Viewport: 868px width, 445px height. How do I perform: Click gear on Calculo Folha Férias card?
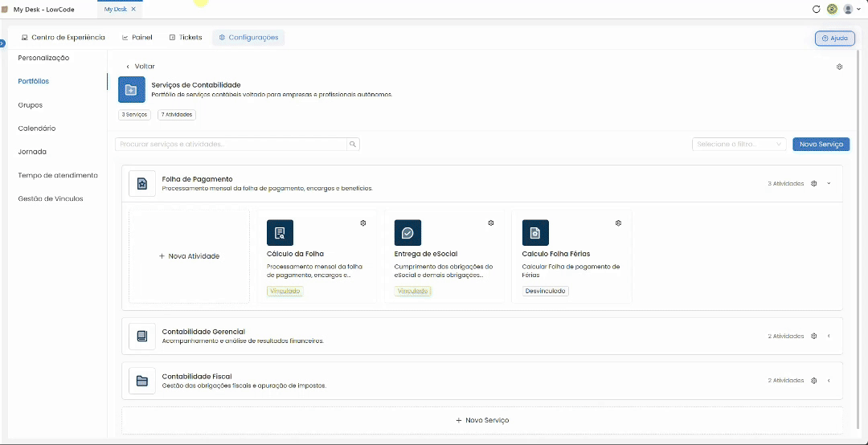pyautogui.click(x=618, y=223)
